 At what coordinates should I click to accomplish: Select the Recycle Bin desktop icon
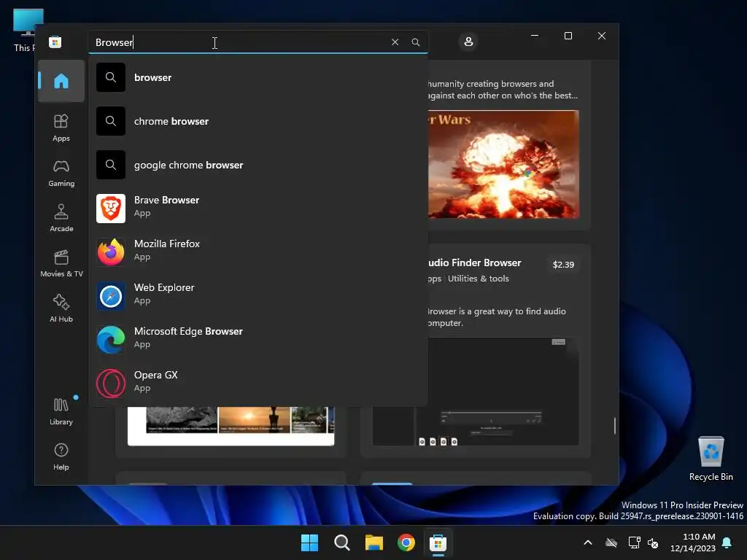pos(711,459)
